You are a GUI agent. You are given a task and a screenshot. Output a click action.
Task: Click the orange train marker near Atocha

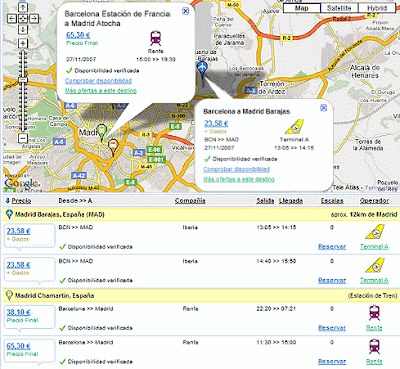tap(113, 146)
